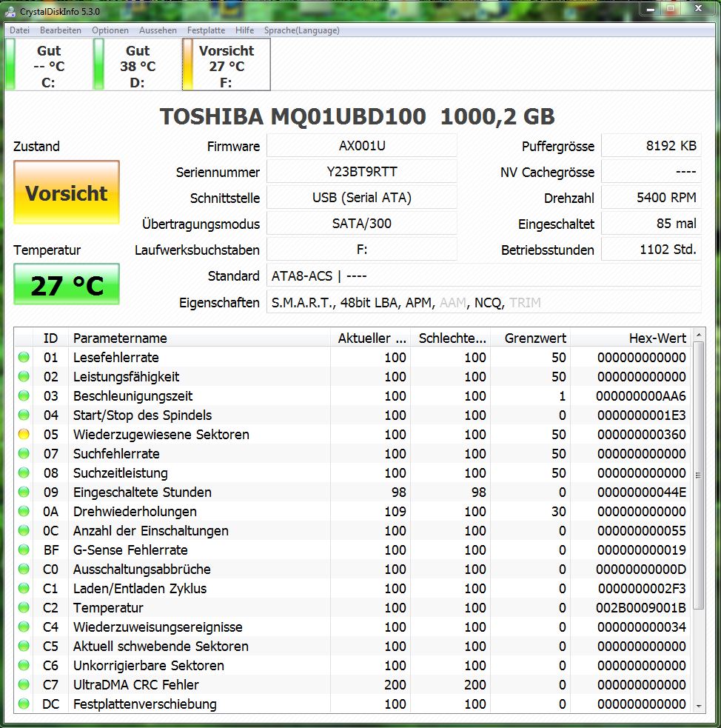Open the Festplatte menu
721x728 pixels.
point(206,30)
